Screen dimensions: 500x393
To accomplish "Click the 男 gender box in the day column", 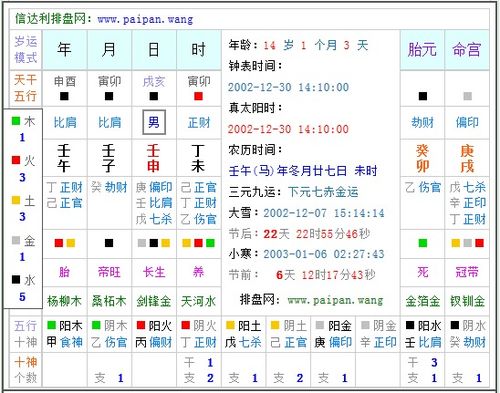I will point(154,122).
